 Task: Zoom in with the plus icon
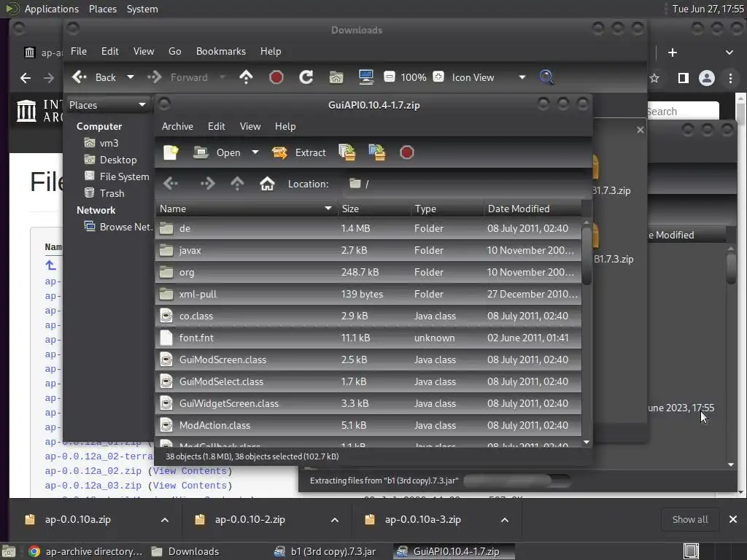[438, 77]
